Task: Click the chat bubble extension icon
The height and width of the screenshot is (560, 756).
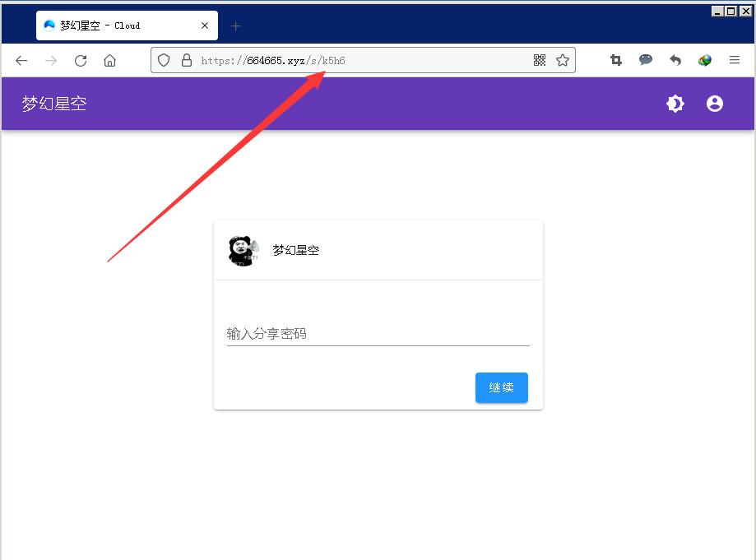Action: [x=646, y=60]
